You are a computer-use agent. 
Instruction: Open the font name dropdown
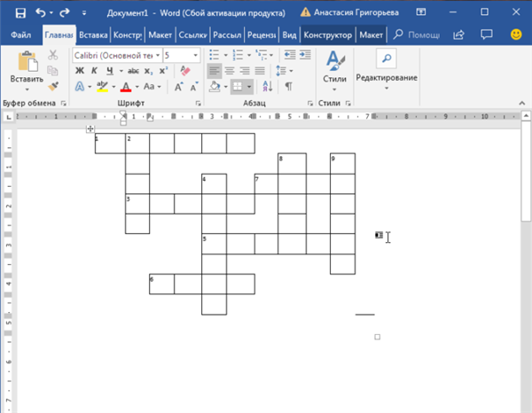click(x=158, y=55)
